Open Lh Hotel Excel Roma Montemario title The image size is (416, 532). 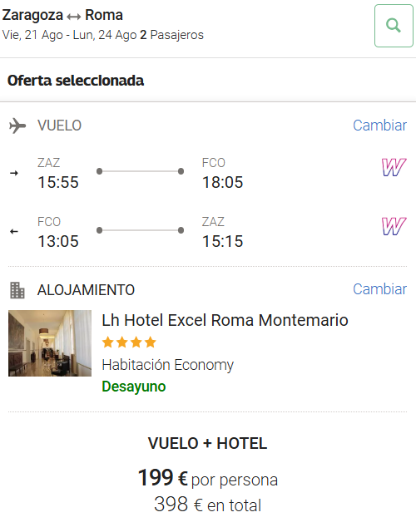pos(225,320)
